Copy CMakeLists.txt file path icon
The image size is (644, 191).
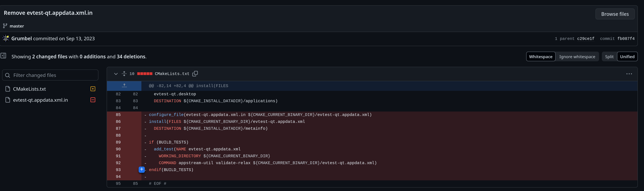coord(195,73)
